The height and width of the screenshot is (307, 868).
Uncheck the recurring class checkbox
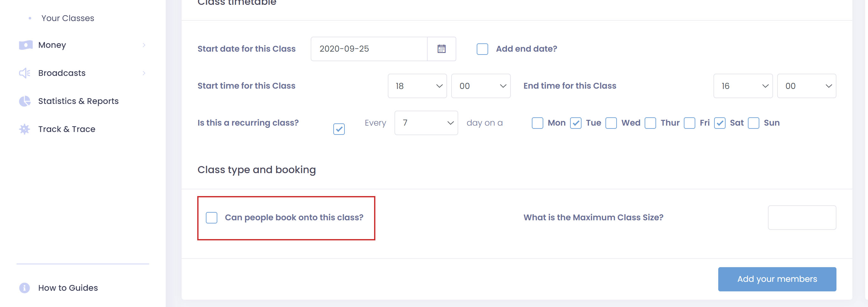pos(339,129)
